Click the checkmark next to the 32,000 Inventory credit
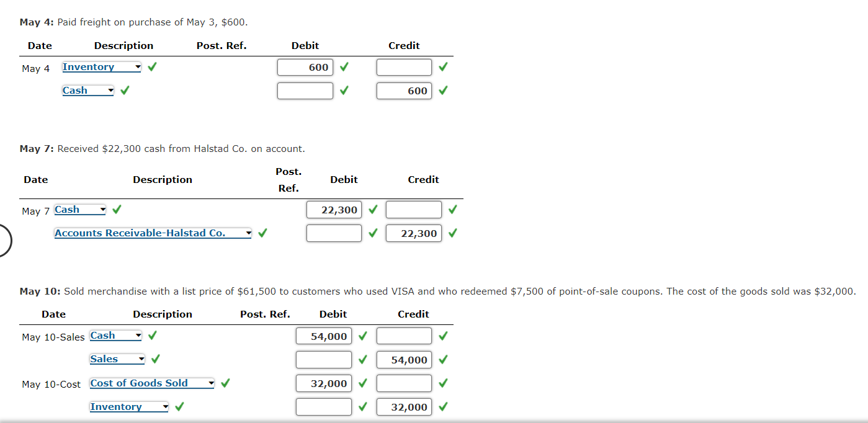Screen dimensions: 868x423 point(442,406)
